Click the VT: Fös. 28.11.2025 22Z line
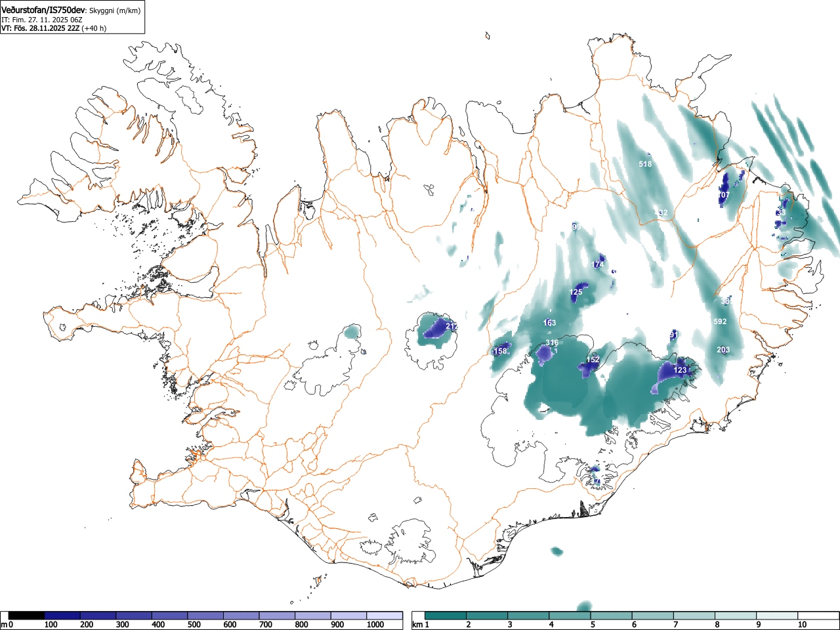 click(40, 28)
